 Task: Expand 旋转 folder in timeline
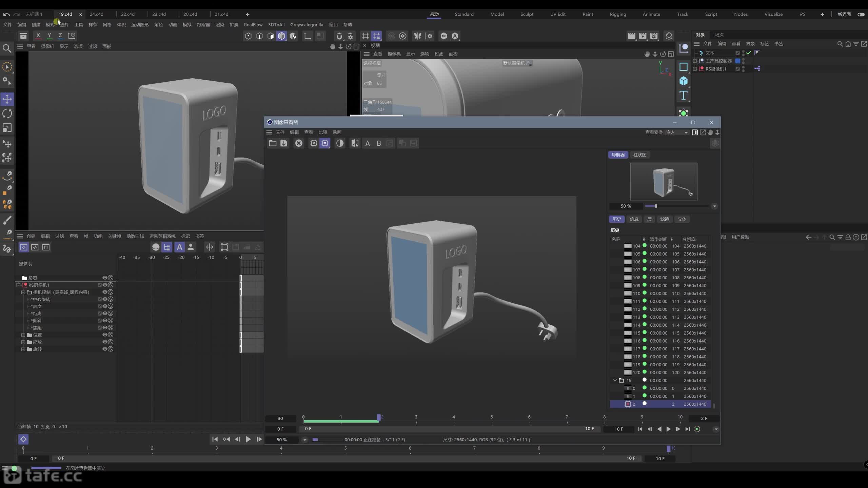(x=23, y=349)
